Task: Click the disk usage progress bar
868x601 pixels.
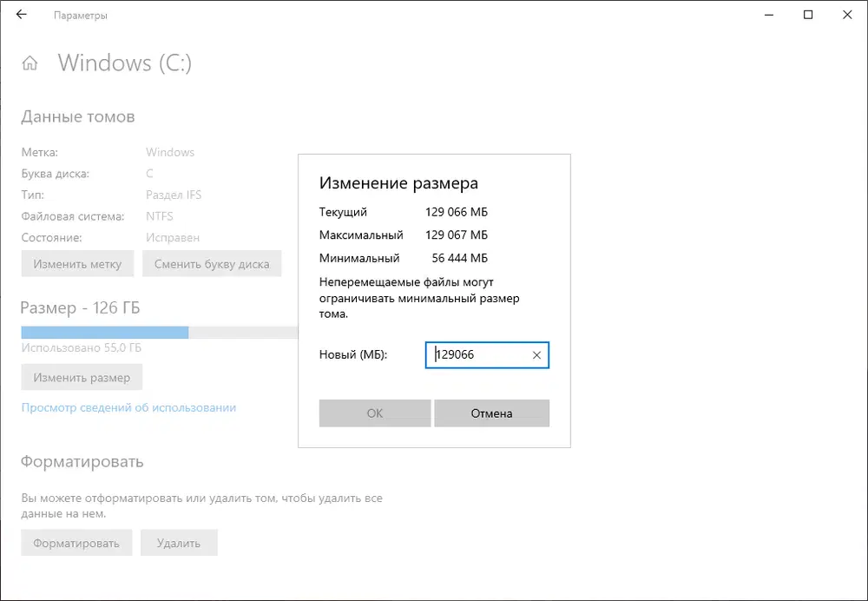Action: click(160, 333)
